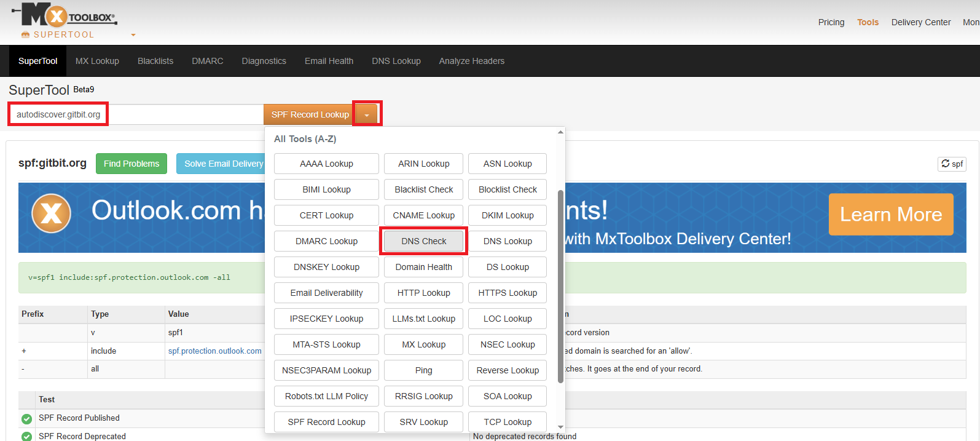This screenshot has width=980, height=441.
Task: Refresh the spf lookup
Action: click(952, 164)
